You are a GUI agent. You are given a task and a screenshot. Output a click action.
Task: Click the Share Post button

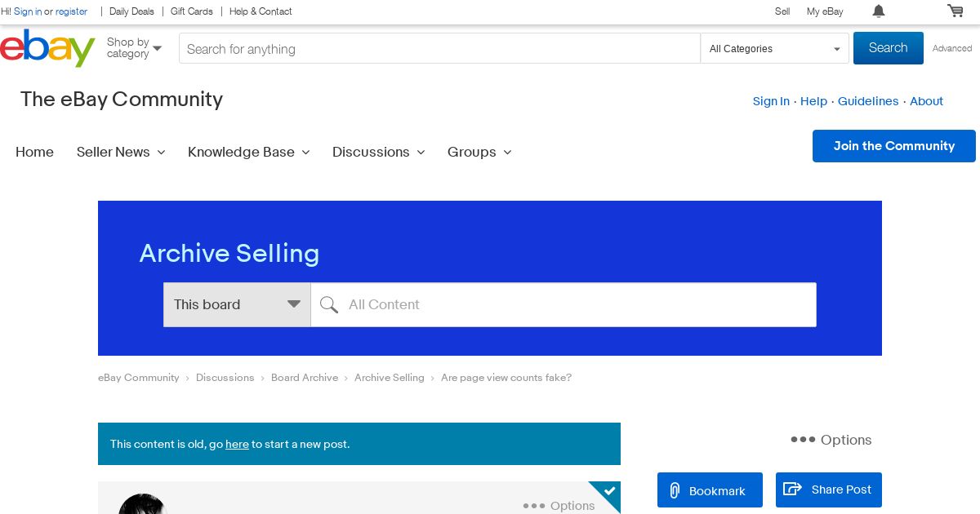[829, 490]
